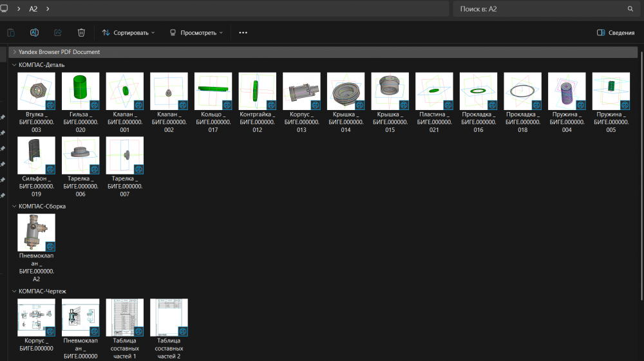Click the A2 folder in the breadcrumb

33,9
